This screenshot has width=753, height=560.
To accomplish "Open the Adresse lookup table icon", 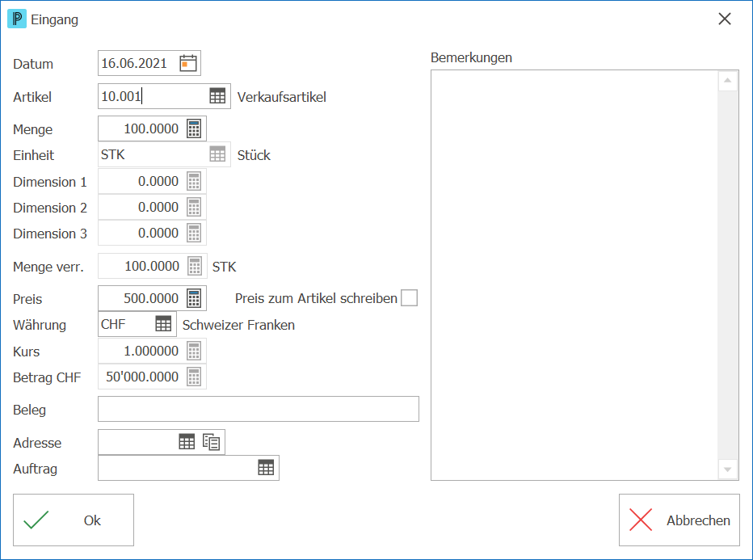I will (187, 442).
